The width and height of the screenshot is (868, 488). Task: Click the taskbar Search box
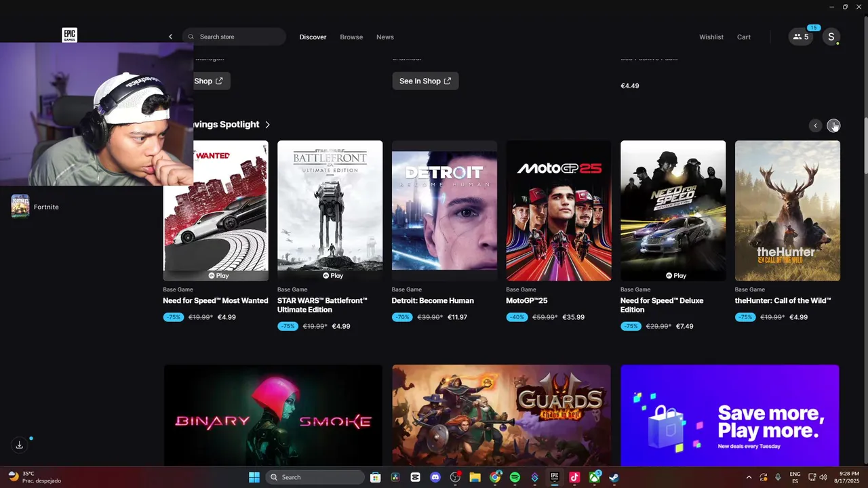point(315,477)
